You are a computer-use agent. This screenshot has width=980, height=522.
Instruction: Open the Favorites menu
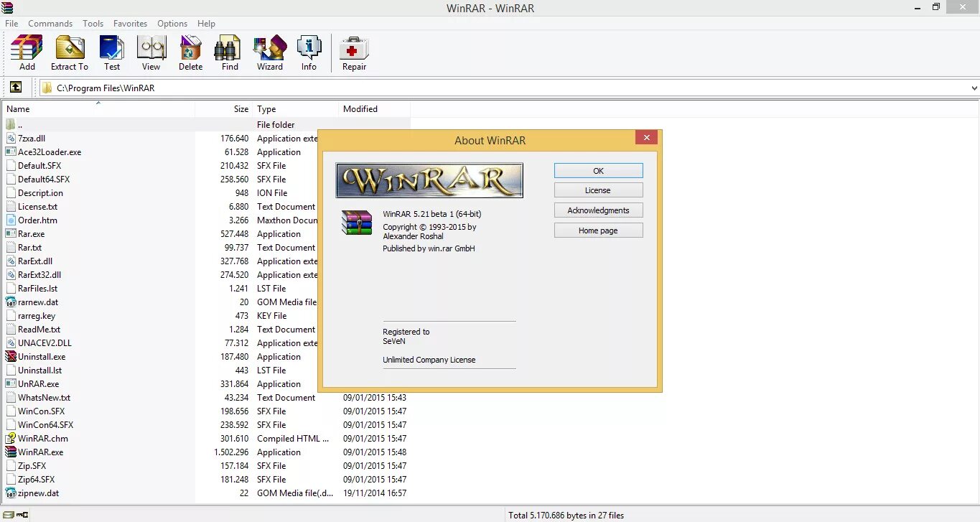tap(130, 24)
